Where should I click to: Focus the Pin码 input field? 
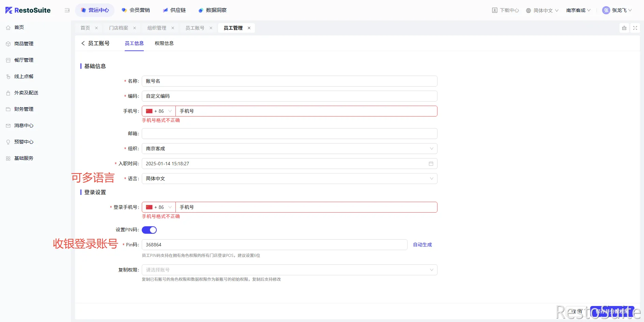(275, 245)
